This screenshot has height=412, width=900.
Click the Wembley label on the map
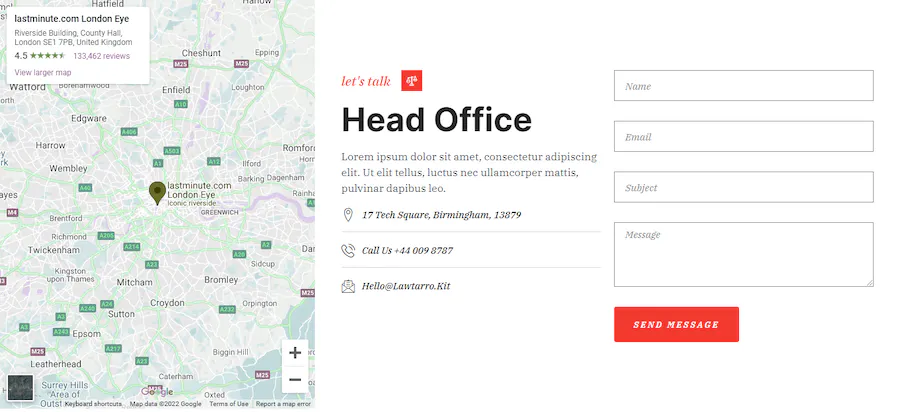pos(68,169)
